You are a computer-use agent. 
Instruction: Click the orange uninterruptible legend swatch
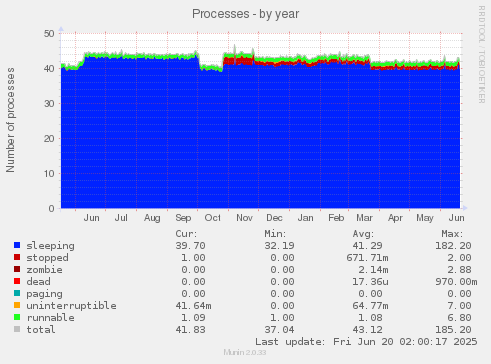(17, 305)
